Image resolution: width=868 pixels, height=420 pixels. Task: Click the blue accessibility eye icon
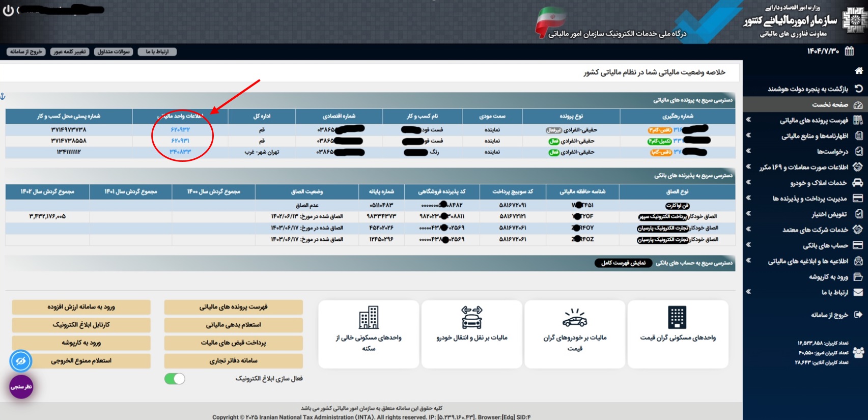(21, 361)
